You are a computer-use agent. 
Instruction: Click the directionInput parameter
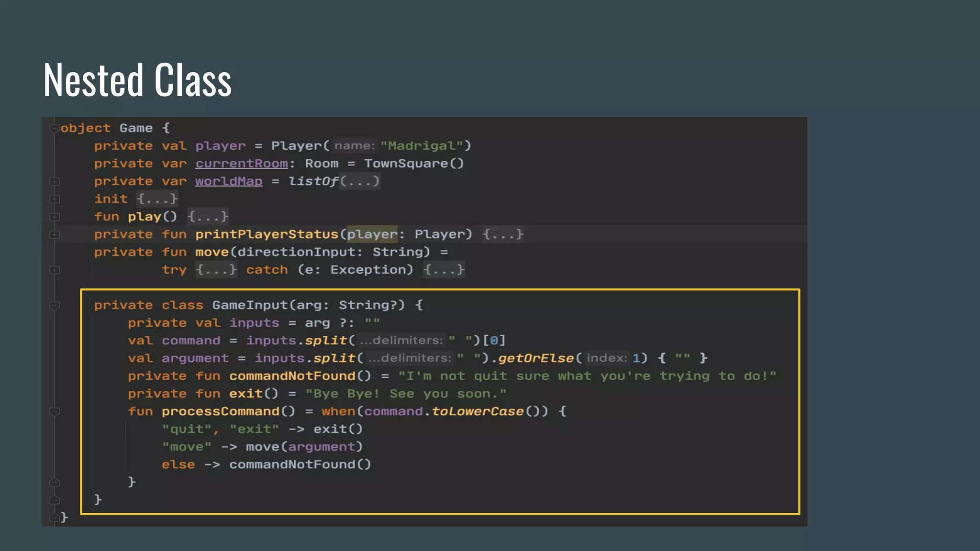coord(296,252)
